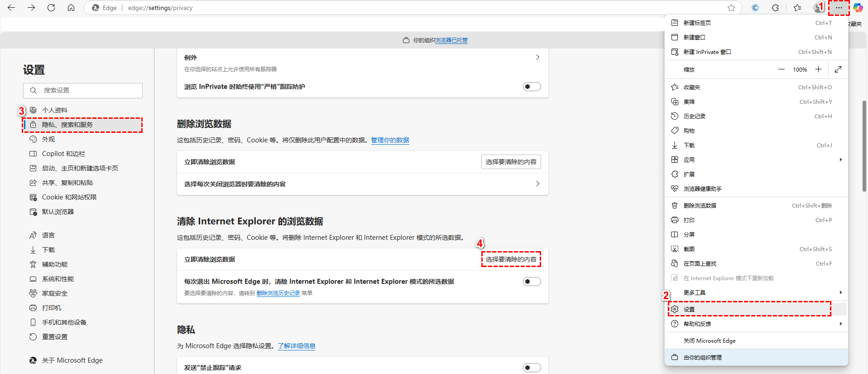Viewport: 868px width, 374px height.
Task: Click the zoom in plus icon
Action: click(x=818, y=69)
